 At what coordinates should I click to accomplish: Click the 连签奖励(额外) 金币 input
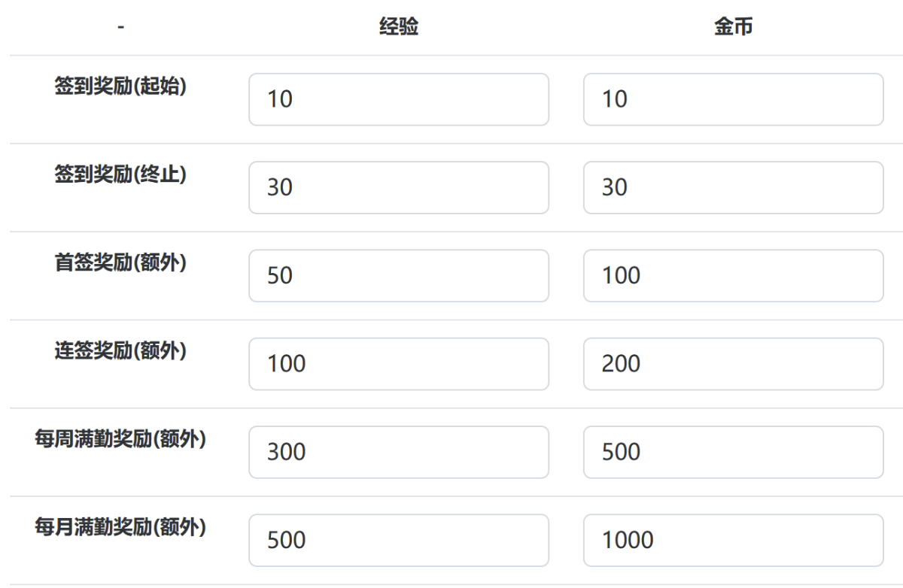[733, 364]
